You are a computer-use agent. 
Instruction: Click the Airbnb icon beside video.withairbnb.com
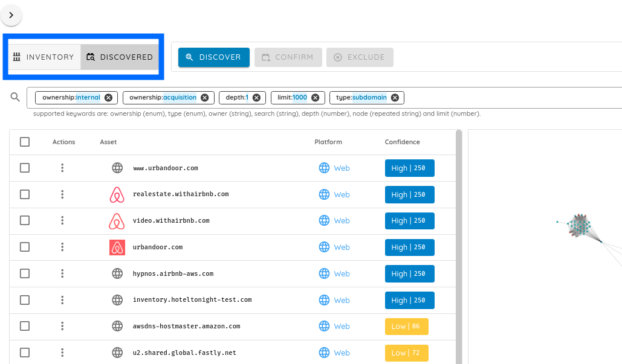tap(117, 221)
